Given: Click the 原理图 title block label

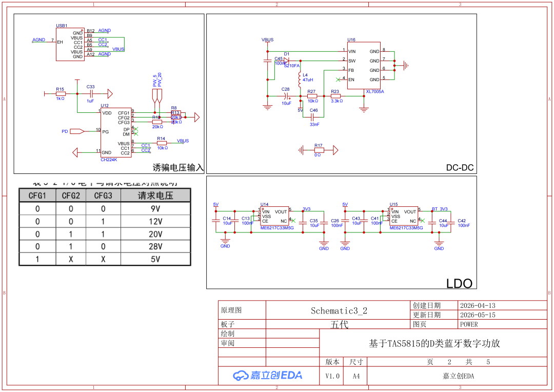Looking at the screenshot, I should pyautogui.click(x=231, y=310).
